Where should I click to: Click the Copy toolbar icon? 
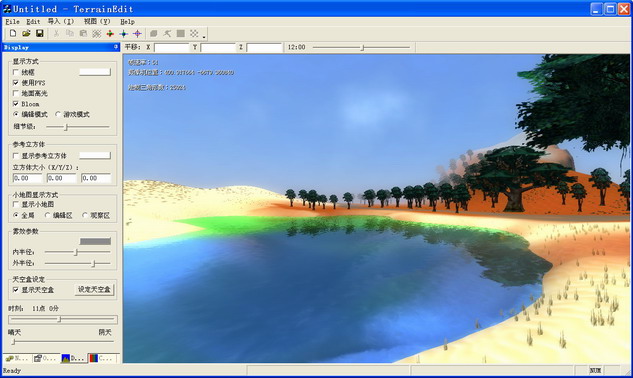tap(70, 34)
